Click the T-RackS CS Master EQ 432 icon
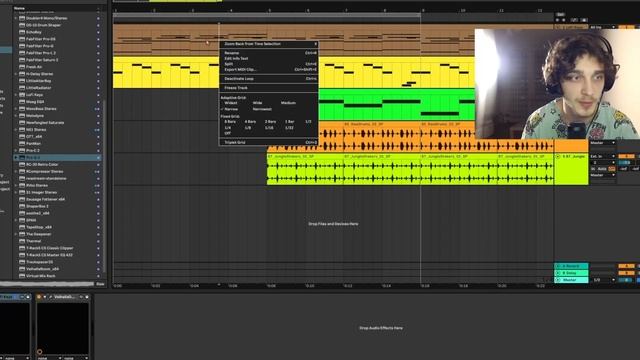 (22, 255)
